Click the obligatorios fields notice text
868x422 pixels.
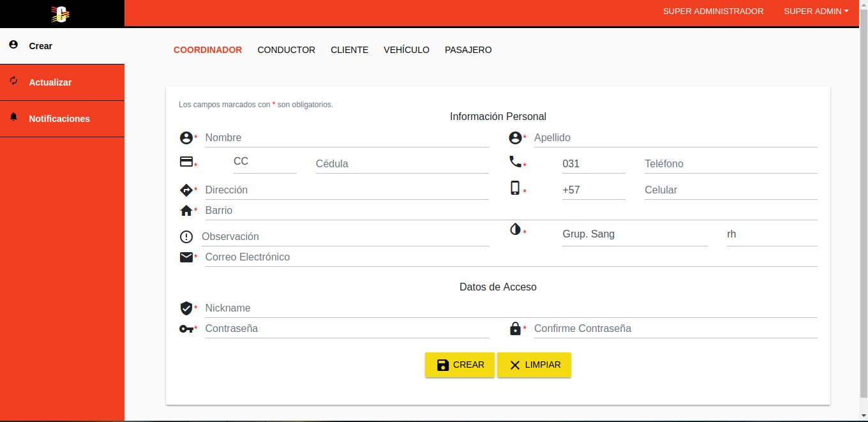pyautogui.click(x=256, y=105)
